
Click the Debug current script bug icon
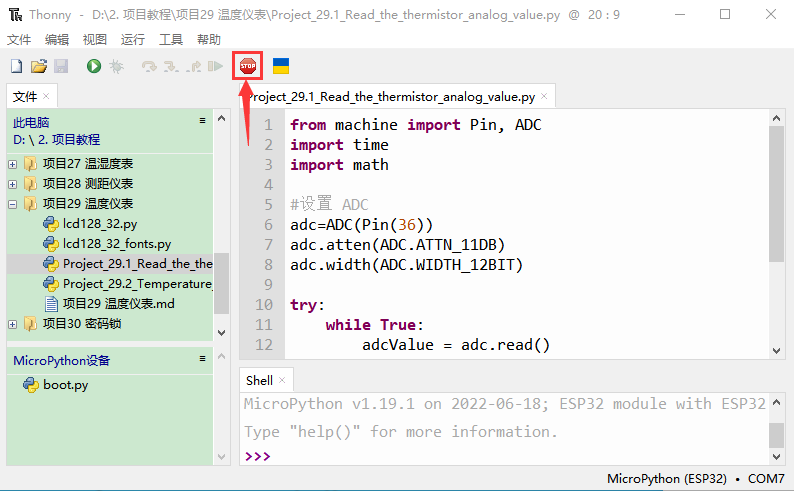click(x=117, y=66)
